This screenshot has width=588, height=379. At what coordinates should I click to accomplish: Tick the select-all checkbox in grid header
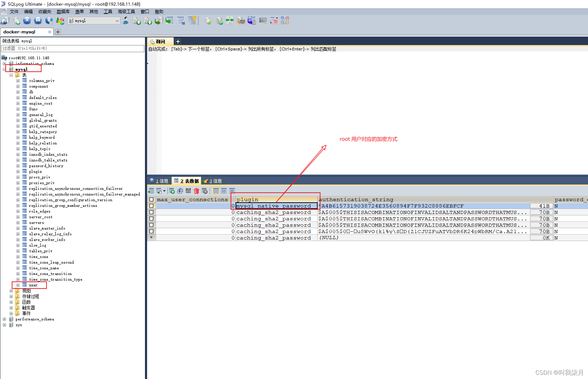151,199
